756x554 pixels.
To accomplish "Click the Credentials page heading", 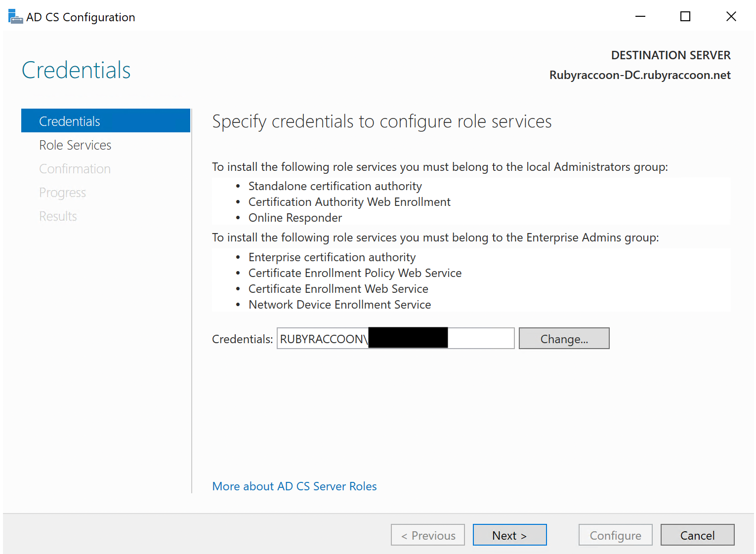I will pyautogui.click(x=76, y=70).
